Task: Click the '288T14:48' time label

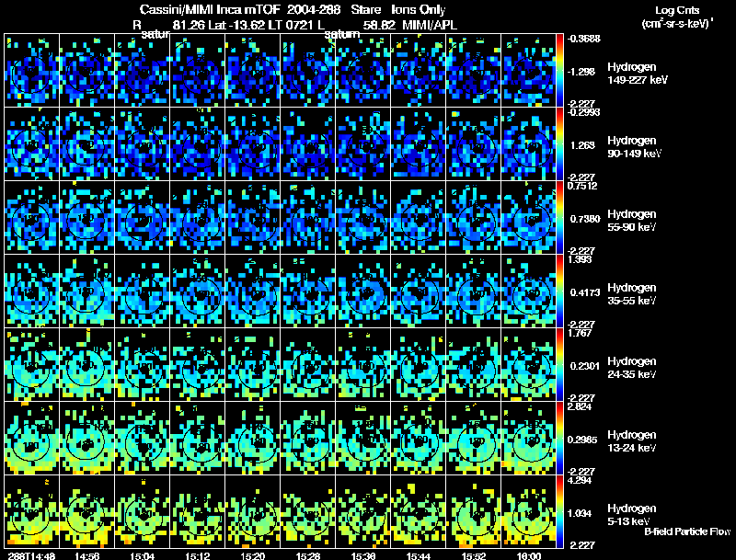Action: click(x=31, y=556)
